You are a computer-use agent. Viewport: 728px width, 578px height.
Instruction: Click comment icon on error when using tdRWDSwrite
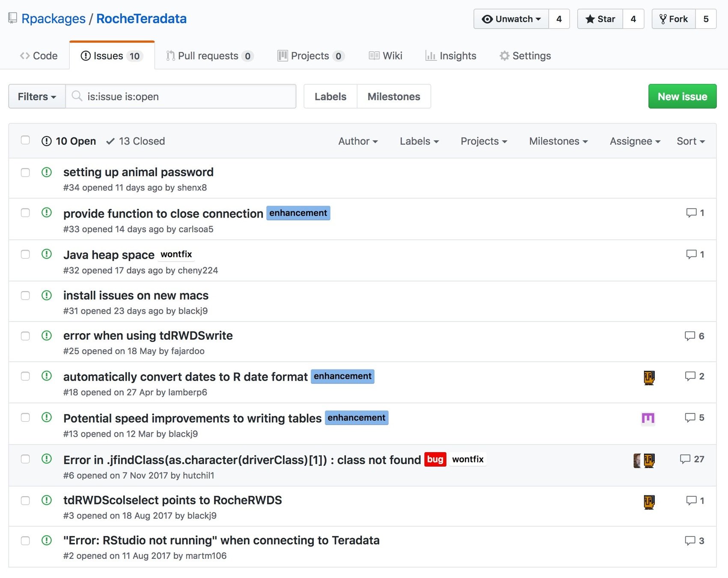[x=689, y=336]
